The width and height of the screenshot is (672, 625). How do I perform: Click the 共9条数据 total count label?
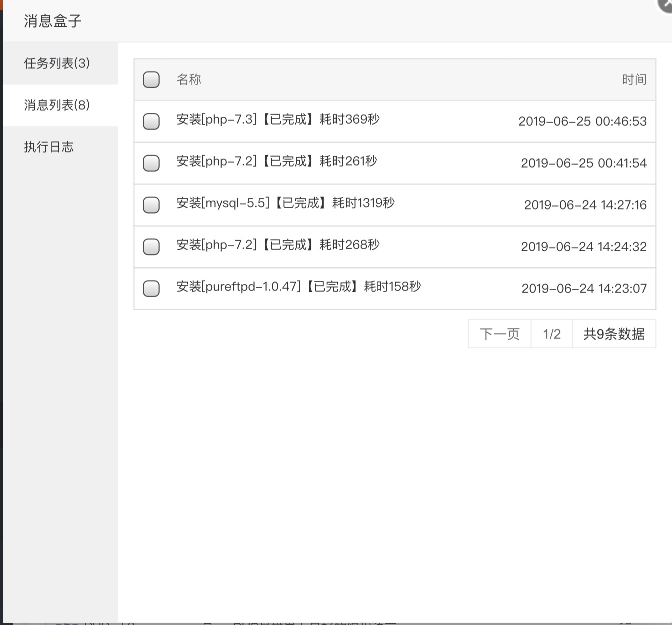[614, 334]
